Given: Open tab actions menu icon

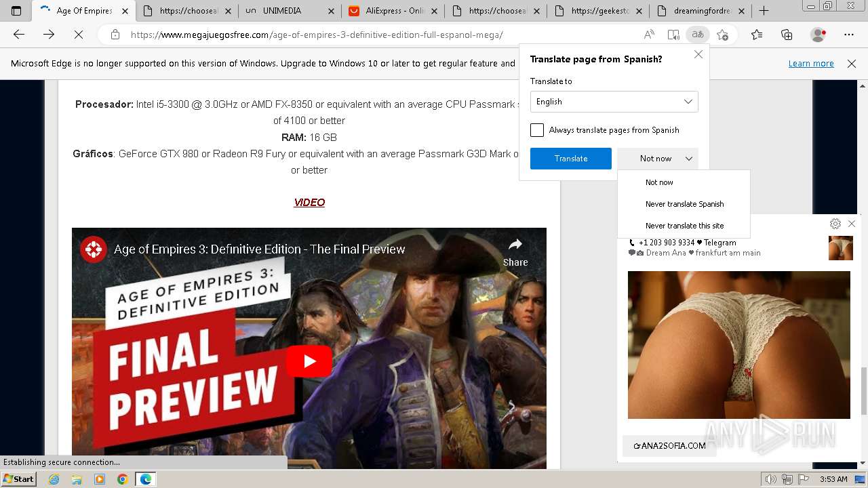Looking at the screenshot, I should pyautogui.click(x=16, y=11).
